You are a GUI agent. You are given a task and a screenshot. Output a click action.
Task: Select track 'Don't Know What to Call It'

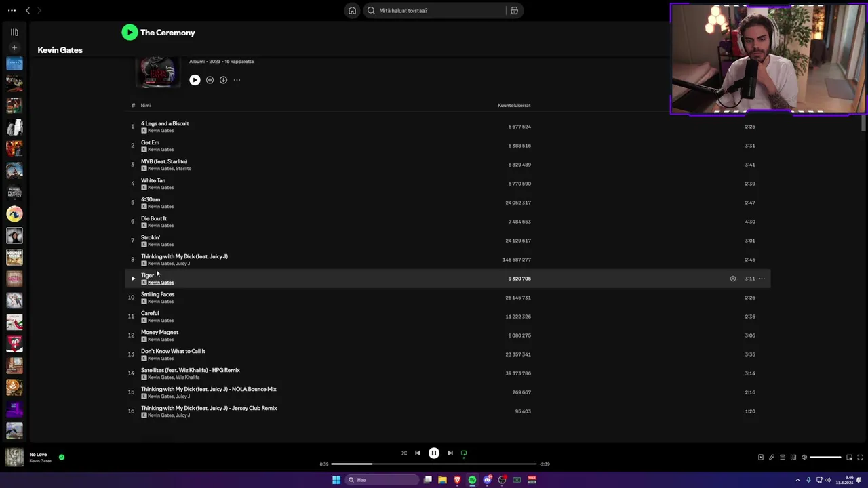click(173, 351)
